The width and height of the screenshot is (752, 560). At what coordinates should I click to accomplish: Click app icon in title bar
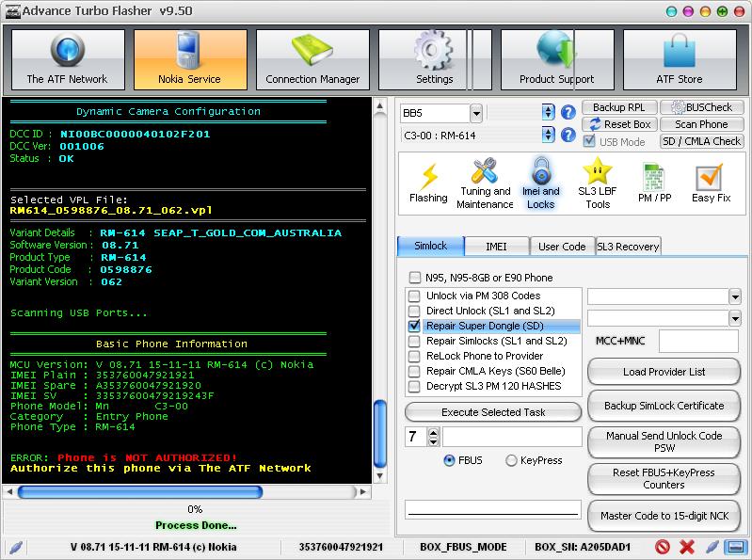coord(12,11)
